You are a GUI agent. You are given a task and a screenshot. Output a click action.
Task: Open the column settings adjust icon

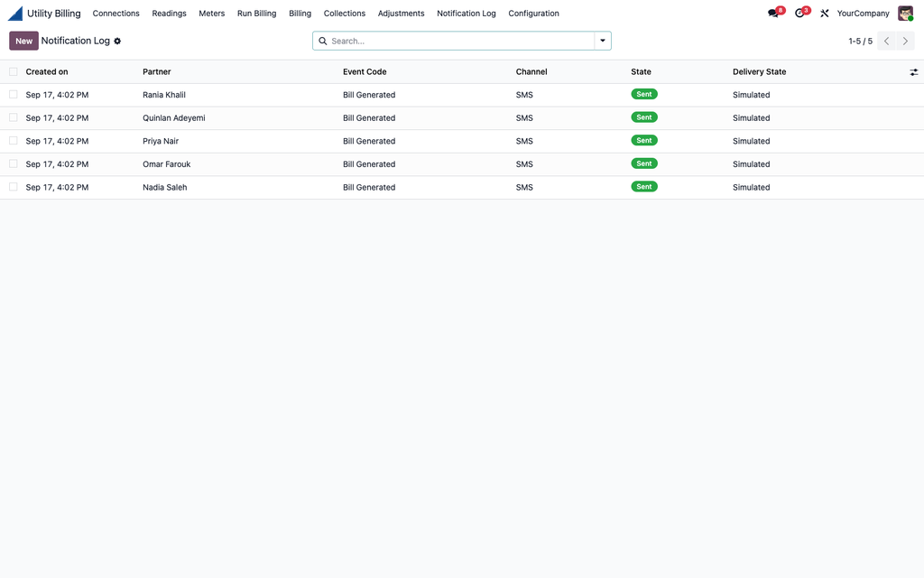pos(913,72)
